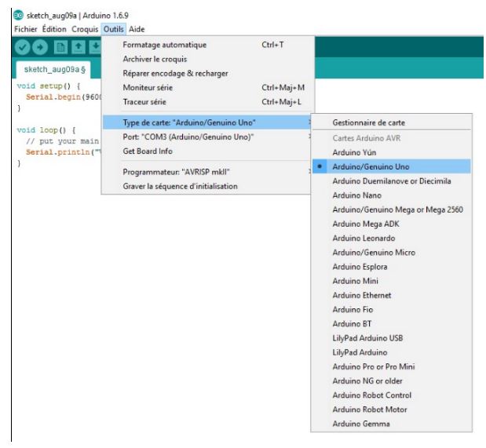Choose Archiver le croquis
The height and width of the screenshot is (448, 486).
[x=207, y=59]
